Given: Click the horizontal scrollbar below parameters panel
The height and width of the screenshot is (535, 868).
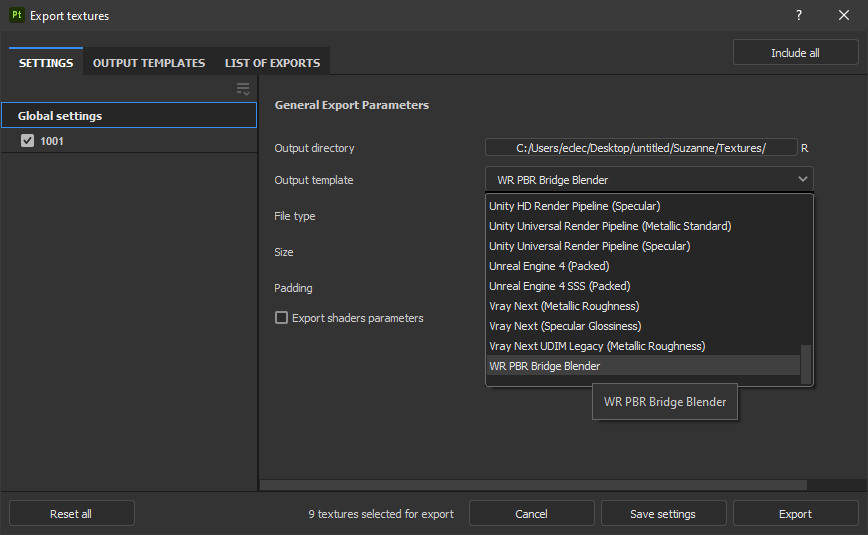Looking at the screenshot, I should (x=533, y=485).
